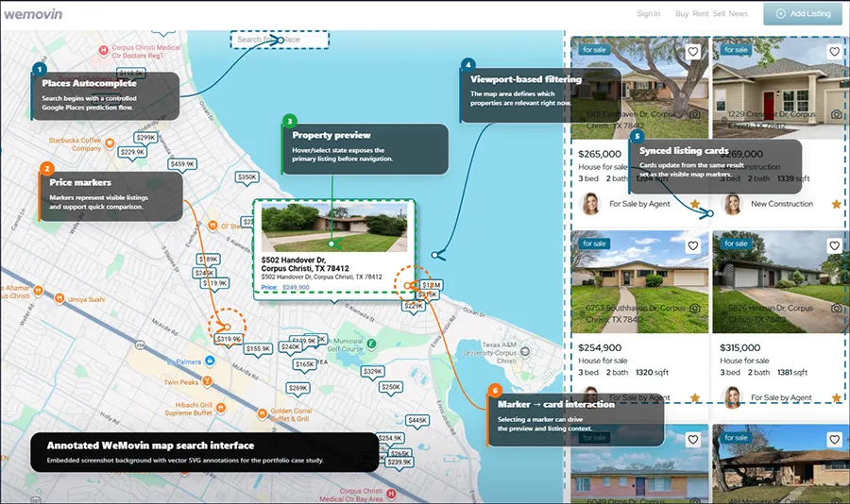Click the $269K map marker

pyautogui.click(x=298, y=388)
